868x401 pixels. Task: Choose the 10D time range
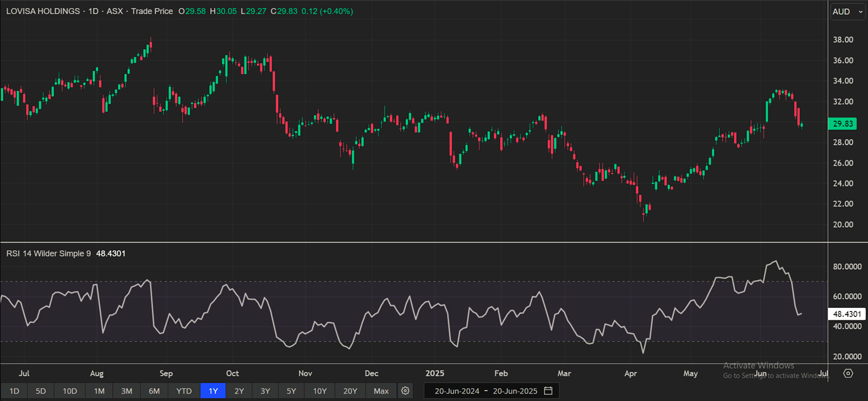(70, 391)
